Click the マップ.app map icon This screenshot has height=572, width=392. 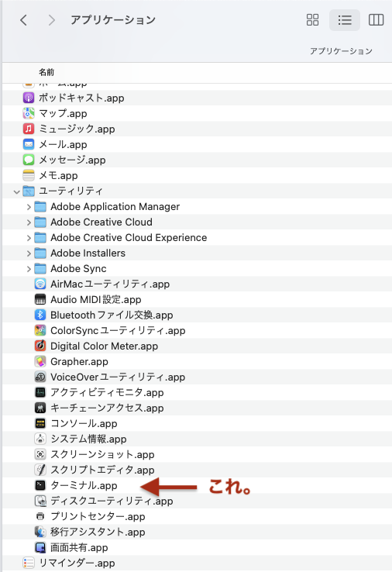coord(29,113)
